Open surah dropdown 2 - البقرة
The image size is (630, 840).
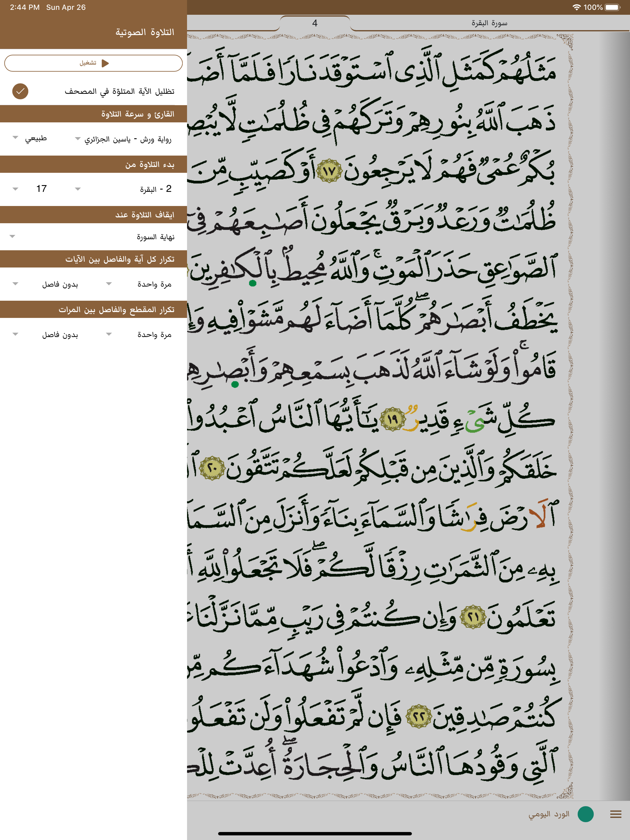pyautogui.click(x=123, y=189)
